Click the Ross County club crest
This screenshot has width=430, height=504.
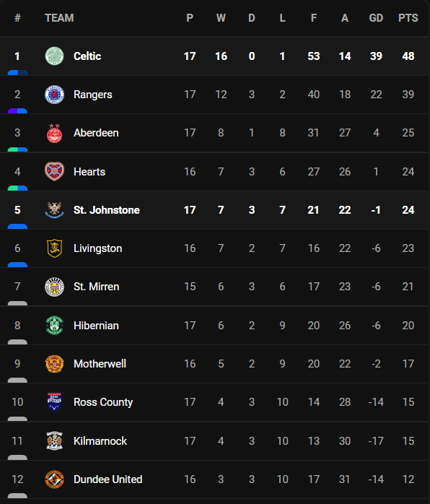[x=54, y=402]
